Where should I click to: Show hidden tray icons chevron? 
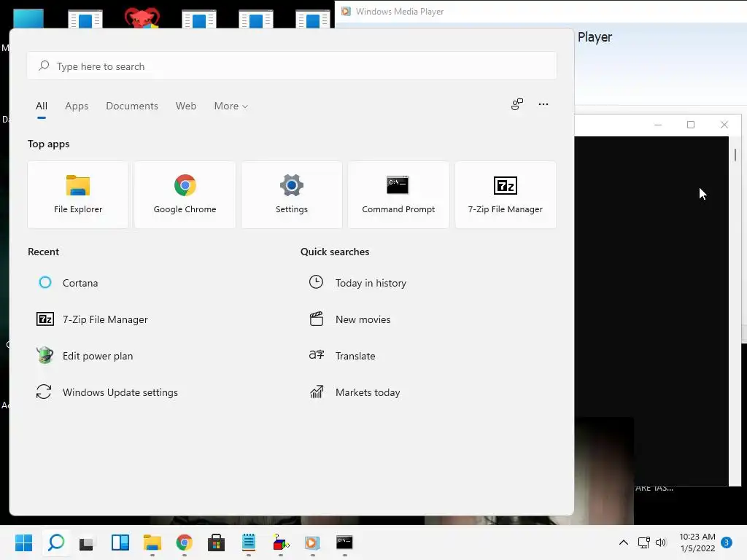pos(624,542)
